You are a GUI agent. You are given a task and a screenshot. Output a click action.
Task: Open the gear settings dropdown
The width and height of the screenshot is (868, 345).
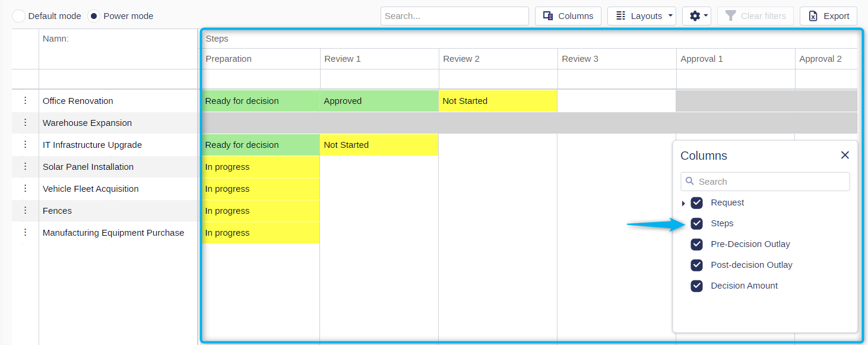(696, 16)
